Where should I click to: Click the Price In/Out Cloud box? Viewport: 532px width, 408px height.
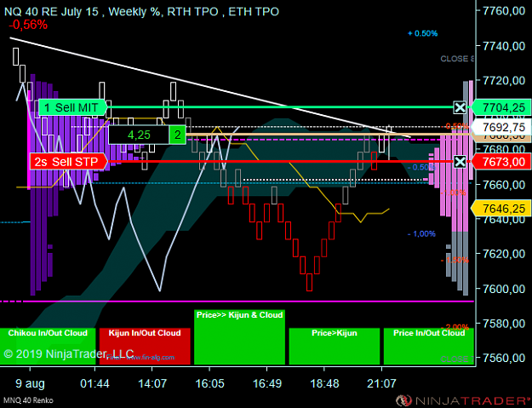pyautogui.click(x=429, y=346)
